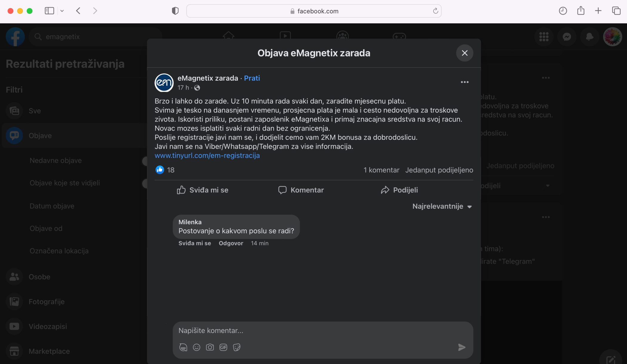Click the Facebook logo icon
Viewport: 627px width, 364px height.
pyautogui.click(x=15, y=37)
